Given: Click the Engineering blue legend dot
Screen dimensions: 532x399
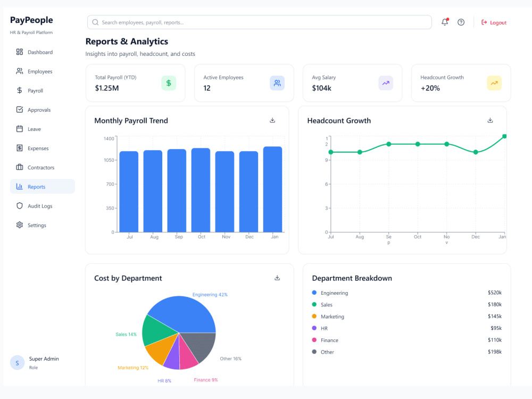Looking at the screenshot, I should 314,293.
